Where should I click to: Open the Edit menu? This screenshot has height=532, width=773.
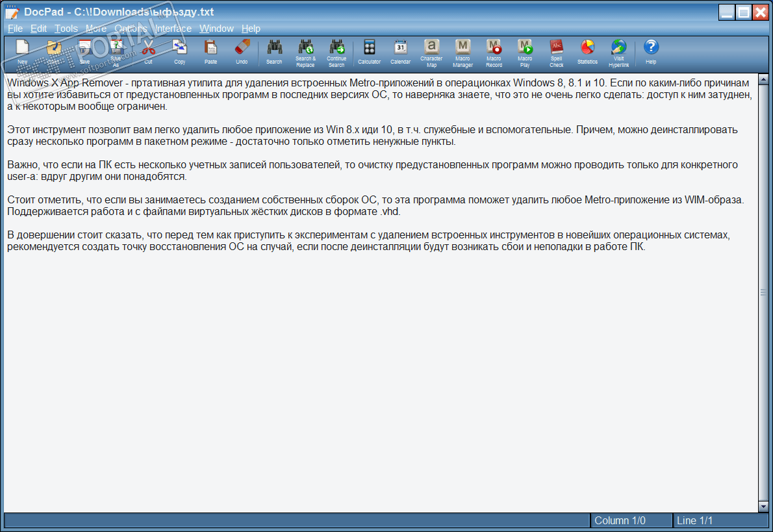coord(38,29)
